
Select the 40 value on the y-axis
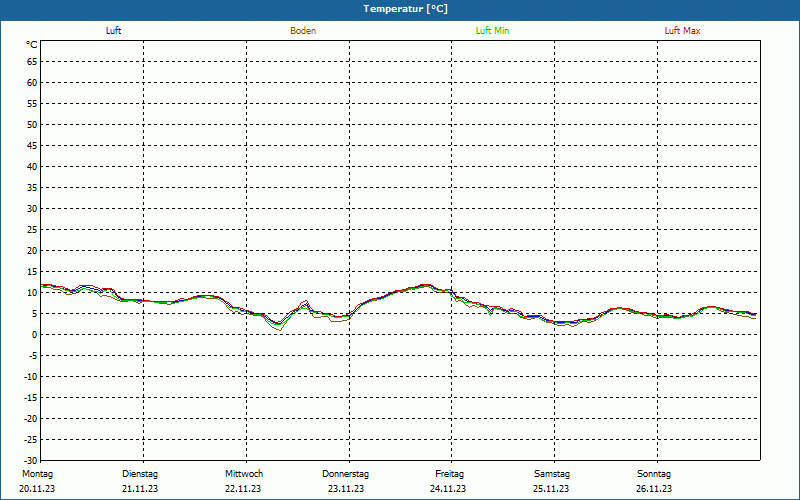[x=32, y=167]
